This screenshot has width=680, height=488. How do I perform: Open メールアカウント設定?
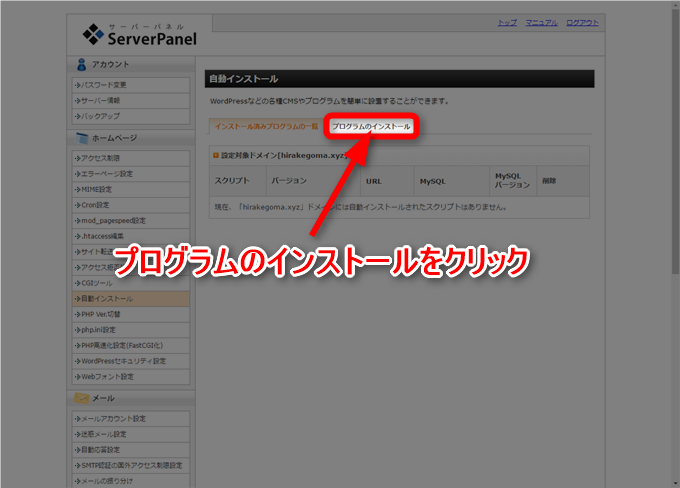pyautogui.click(x=131, y=419)
